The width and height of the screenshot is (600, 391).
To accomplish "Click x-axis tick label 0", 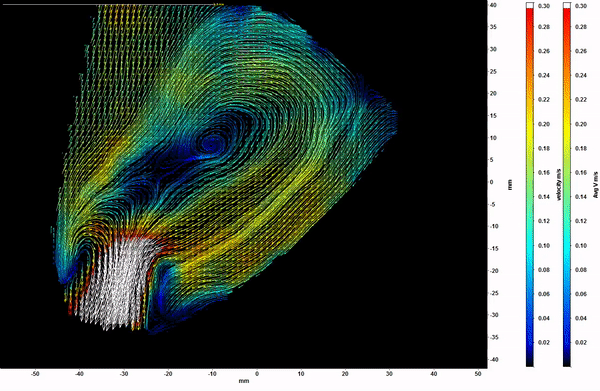I will pos(257,374).
